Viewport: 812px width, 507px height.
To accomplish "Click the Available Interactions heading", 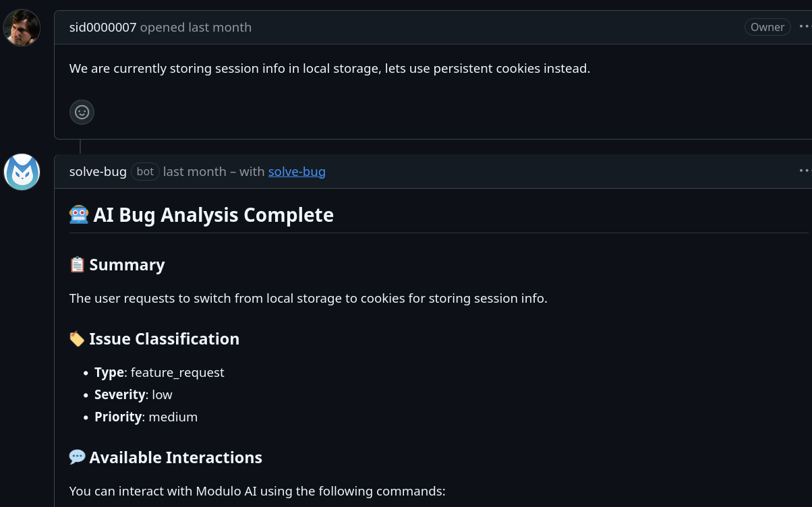I will point(175,456).
